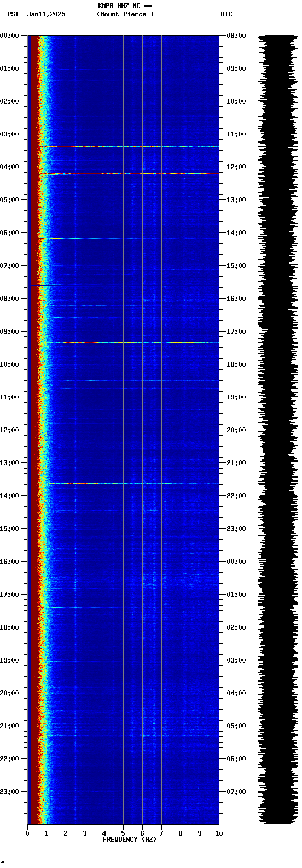Select the "UTC" timezone header label

(x=226, y=14)
